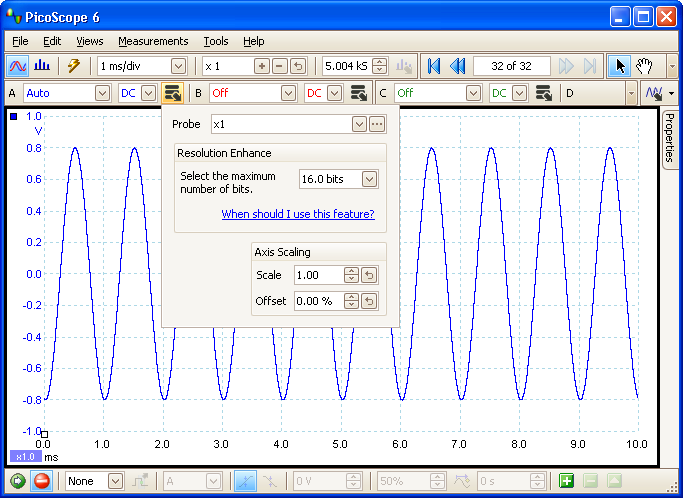This screenshot has height=498, width=683.
Task: Open the Views menu
Action: (90, 41)
